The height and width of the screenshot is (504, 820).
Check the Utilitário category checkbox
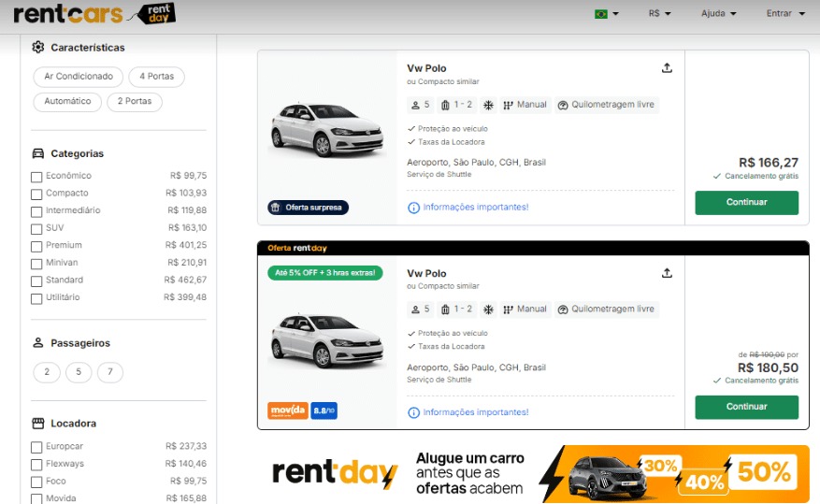(x=36, y=298)
